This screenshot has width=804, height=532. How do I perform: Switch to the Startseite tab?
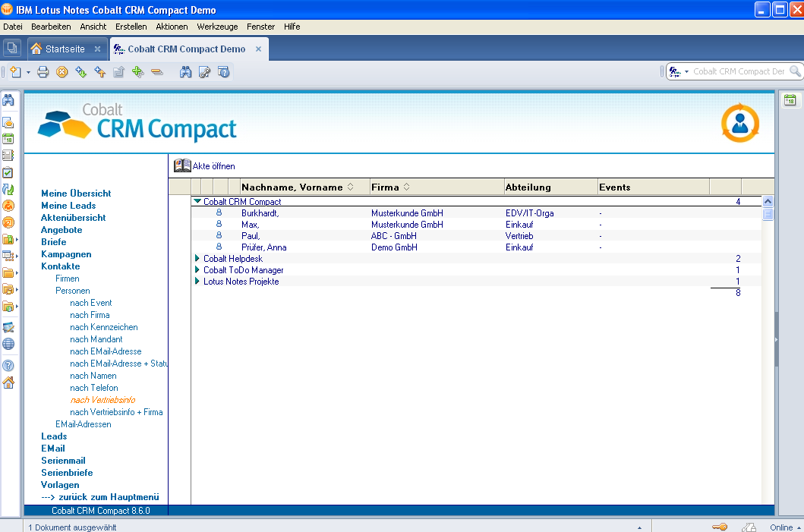tap(65, 49)
